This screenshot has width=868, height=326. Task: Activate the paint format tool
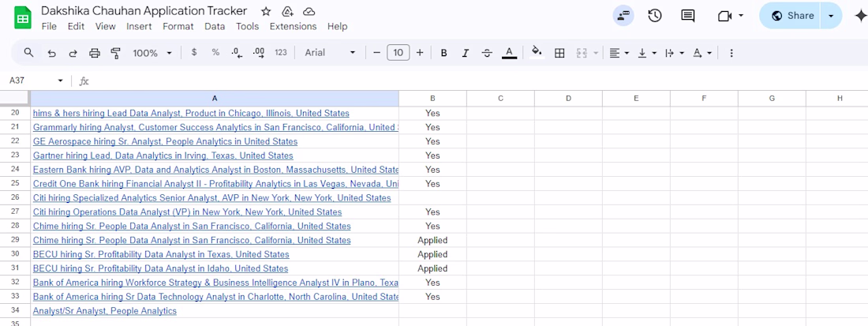coord(116,53)
